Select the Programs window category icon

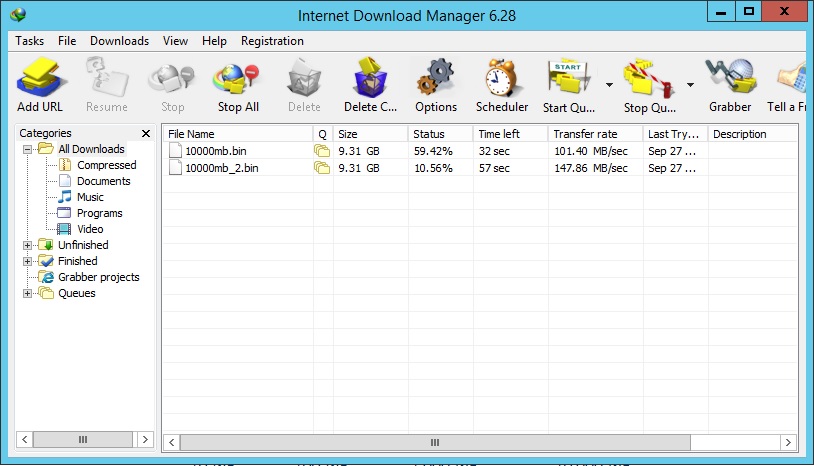[64, 213]
